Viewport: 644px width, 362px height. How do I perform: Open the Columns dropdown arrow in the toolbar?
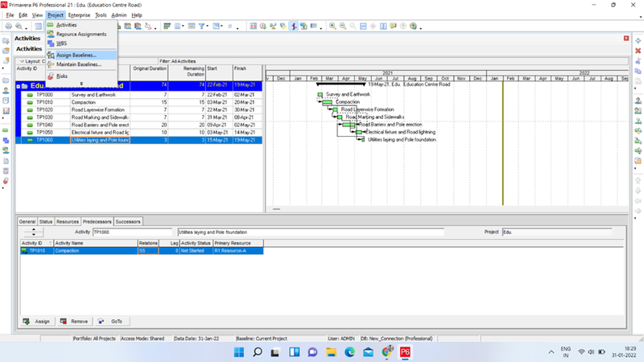(183, 27)
